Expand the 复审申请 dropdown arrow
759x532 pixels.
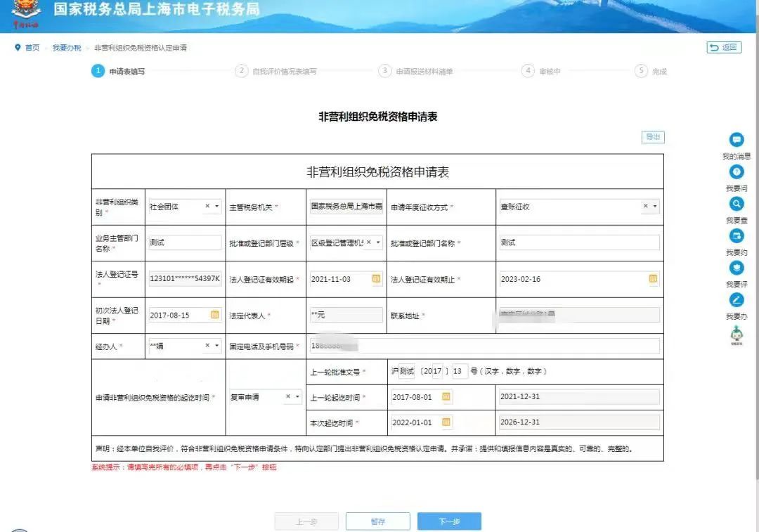[297, 396]
